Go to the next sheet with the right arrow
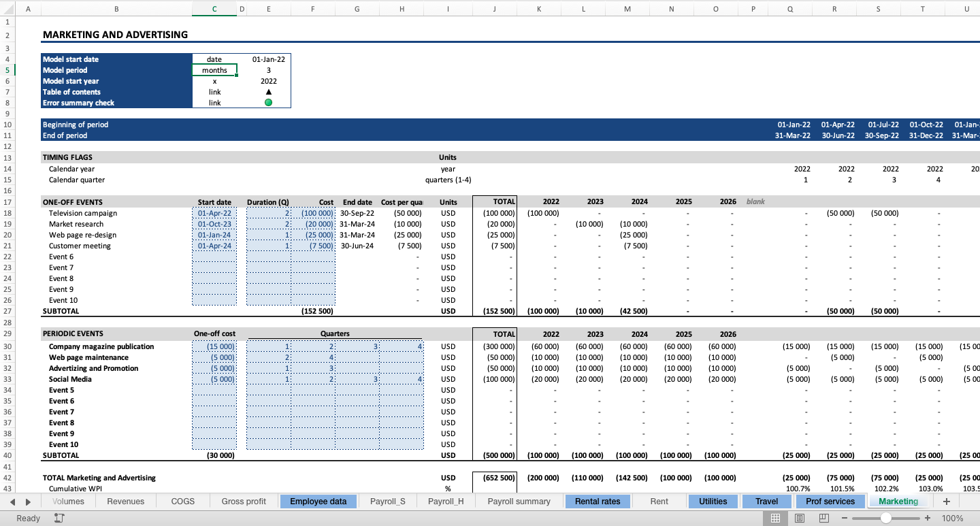This screenshot has height=526, width=980. click(x=28, y=502)
